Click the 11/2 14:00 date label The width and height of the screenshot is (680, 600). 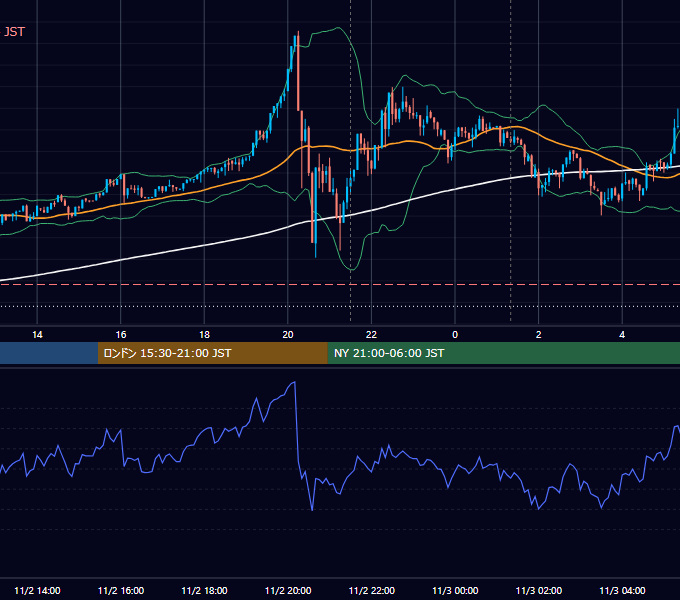point(37,590)
